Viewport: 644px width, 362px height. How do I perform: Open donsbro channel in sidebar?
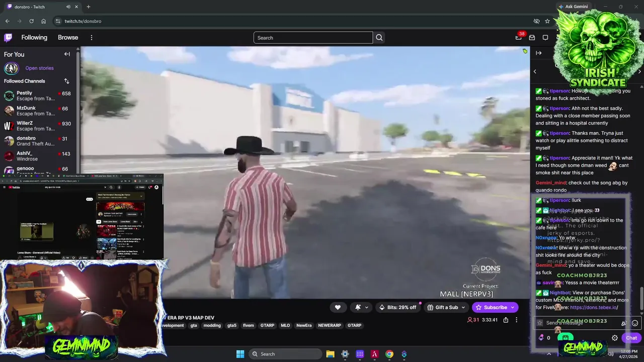click(x=38, y=141)
